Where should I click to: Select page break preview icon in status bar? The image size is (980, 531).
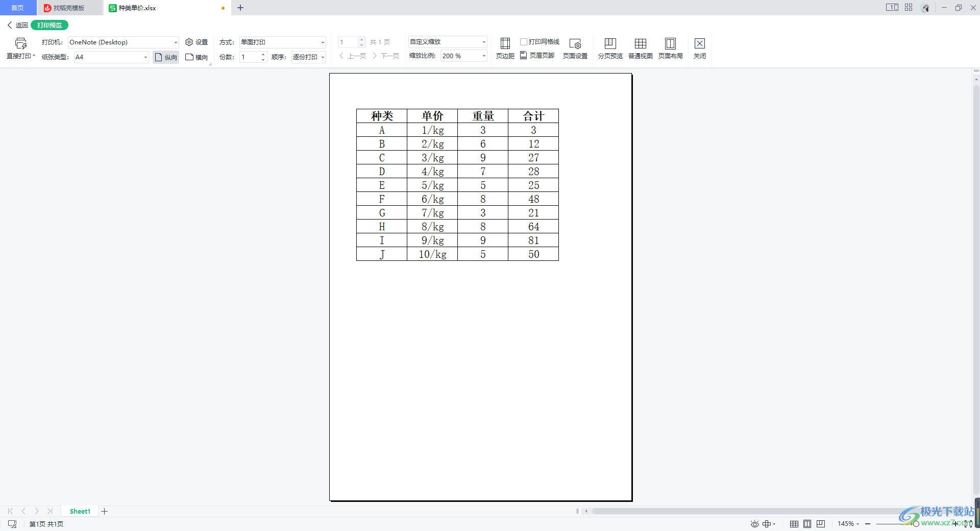tap(820, 524)
